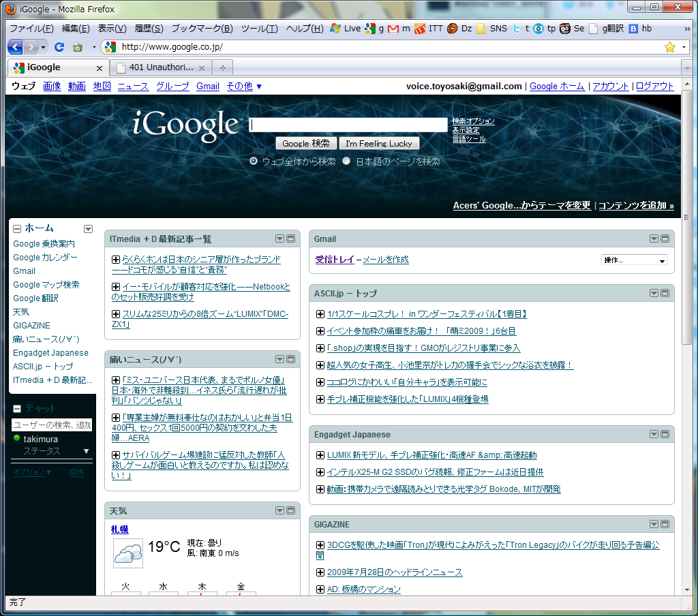Open the Dz bookmark icon
The height and width of the screenshot is (616, 698).
click(459, 29)
